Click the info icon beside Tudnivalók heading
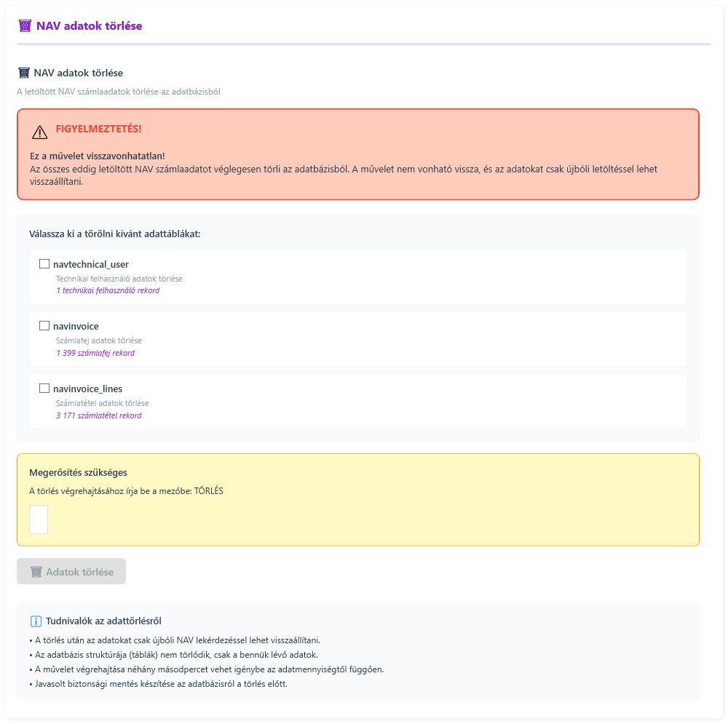Viewport: 728px width, 724px height. click(36, 621)
